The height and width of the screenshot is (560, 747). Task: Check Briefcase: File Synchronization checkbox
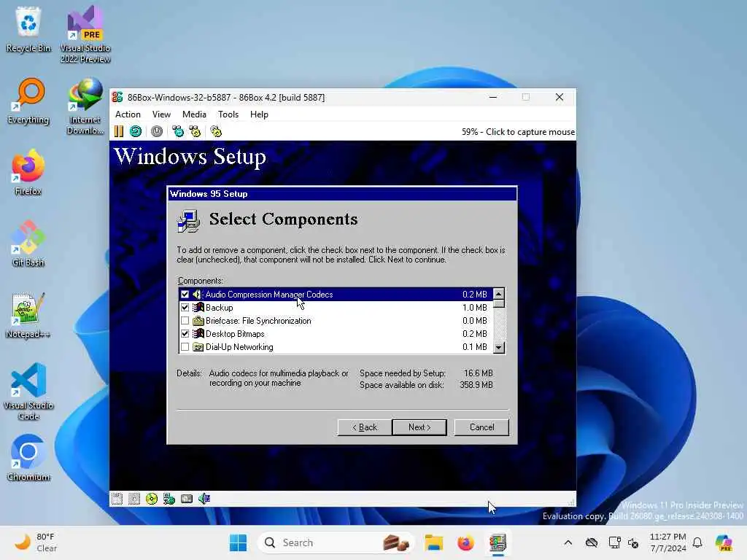[185, 321]
